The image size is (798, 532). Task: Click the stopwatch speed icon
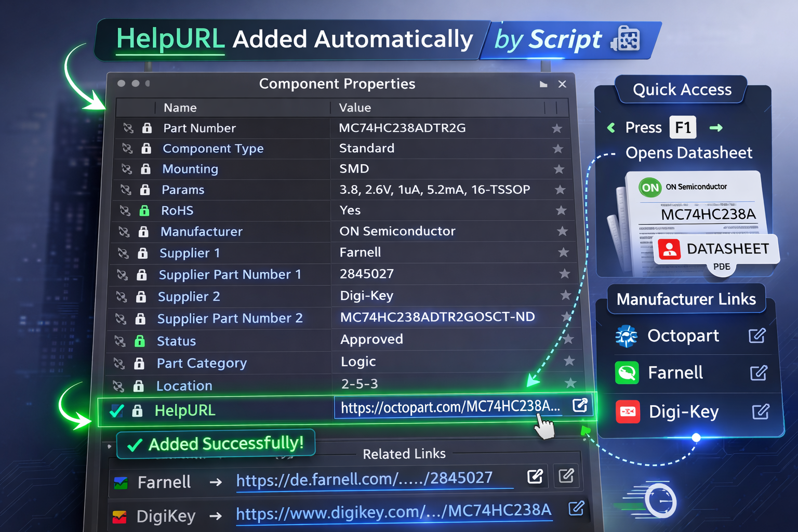pyautogui.click(x=660, y=501)
